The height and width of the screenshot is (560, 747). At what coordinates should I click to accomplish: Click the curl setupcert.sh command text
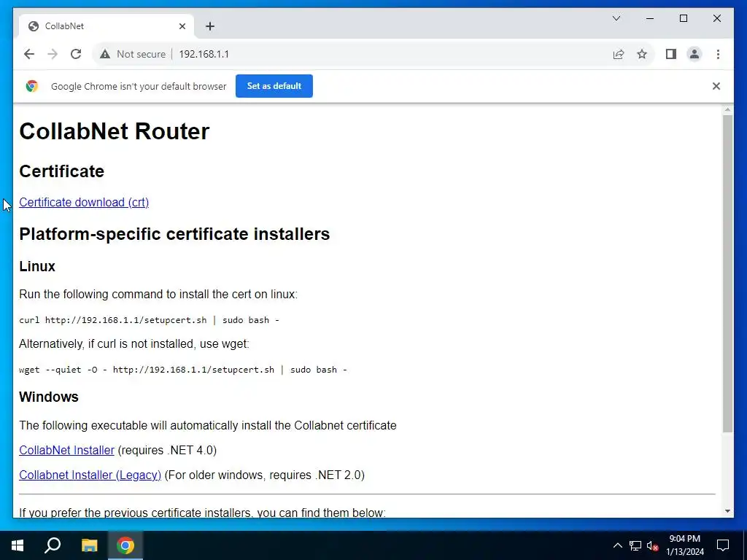[x=149, y=320]
